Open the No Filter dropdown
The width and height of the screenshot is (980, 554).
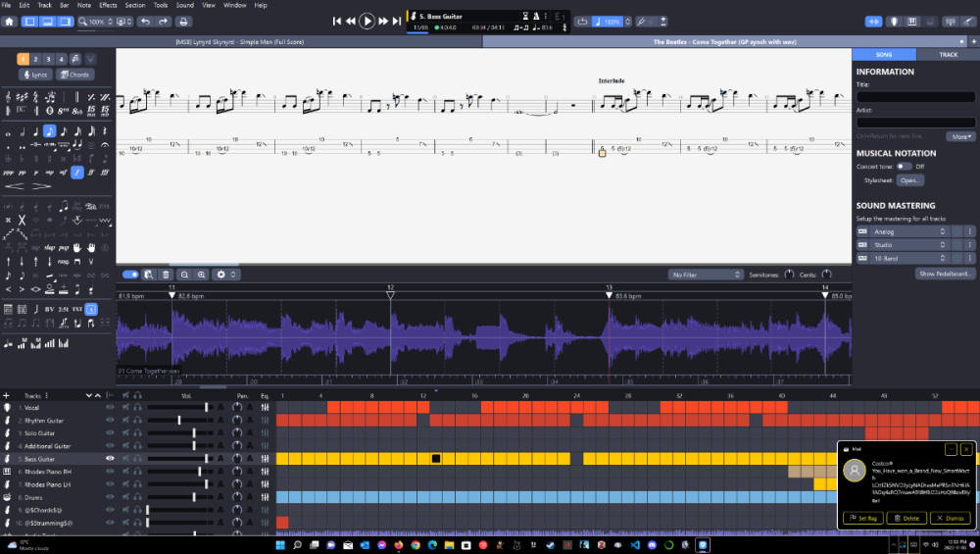click(x=706, y=275)
